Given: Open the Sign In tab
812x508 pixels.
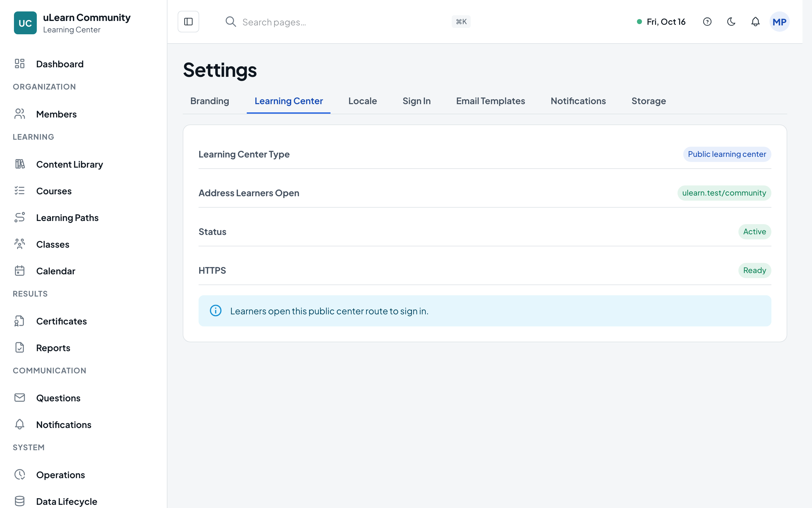Looking at the screenshot, I should (x=416, y=101).
